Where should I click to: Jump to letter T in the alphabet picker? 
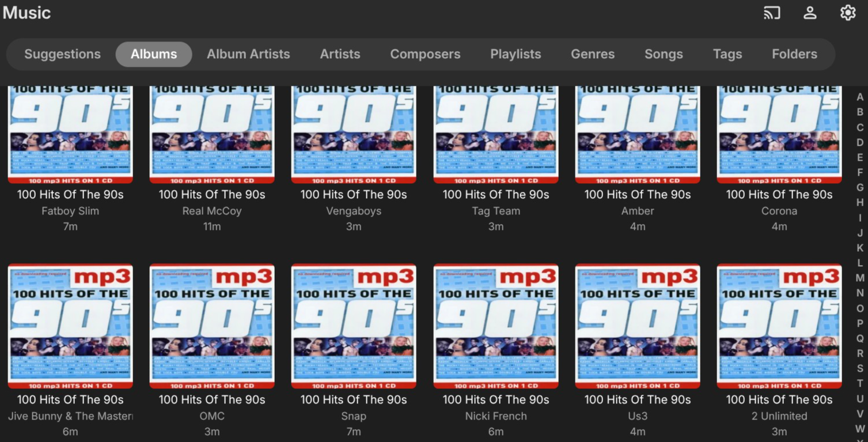click(x=860, y=383)
